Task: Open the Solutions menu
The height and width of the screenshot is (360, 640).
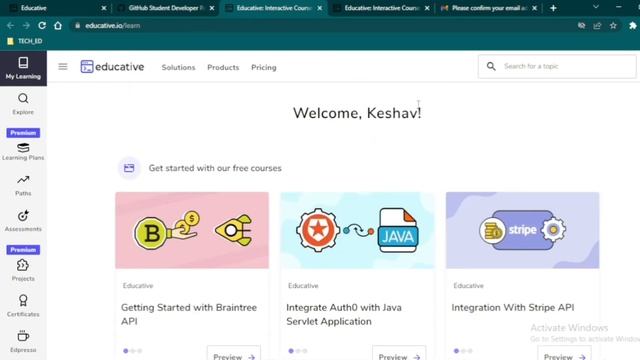Action: pos(178,67)
